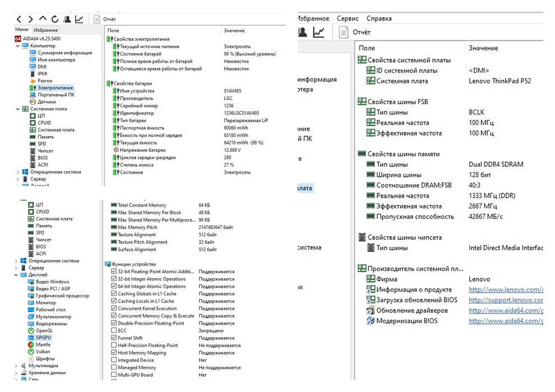Click the Lenovo ThinkPad P52 value
Image resolution: width=555 pixels, height=392 pixels.
click(x=500, y=81)
